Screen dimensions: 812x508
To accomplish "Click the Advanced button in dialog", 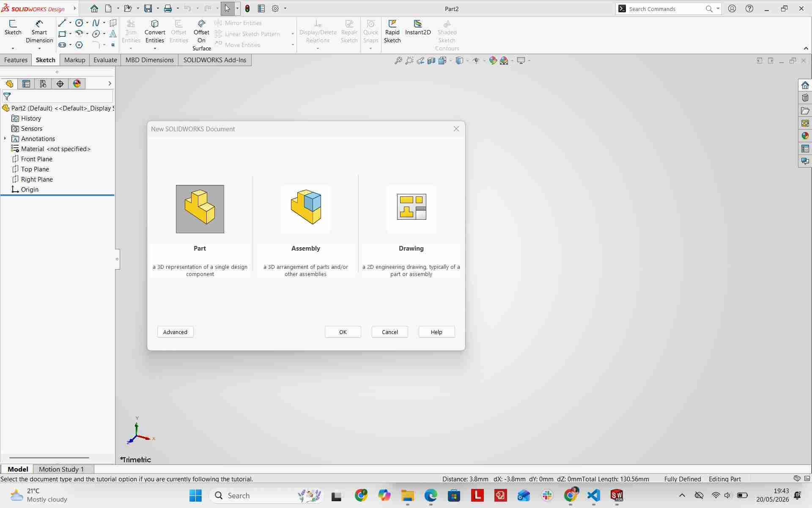I will tap(175, 332).
